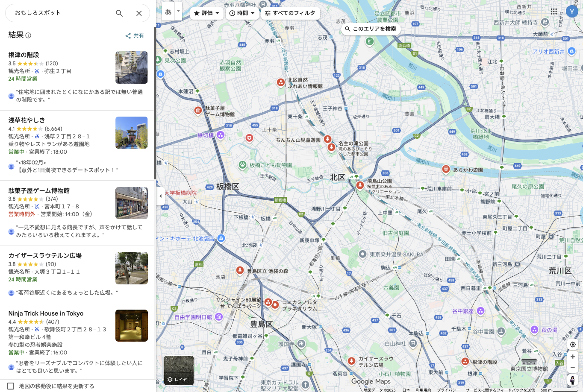
Task: Open the 評価 rating filter dropdown
Action: 206,13
